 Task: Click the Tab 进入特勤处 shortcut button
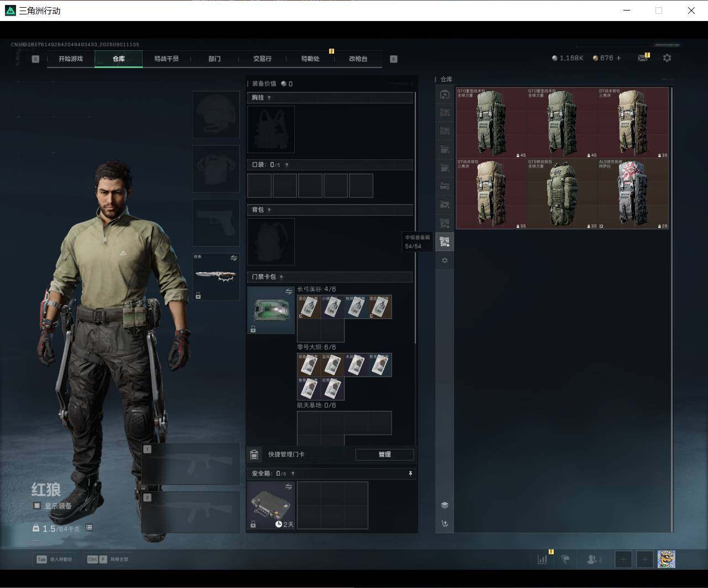(x=54, y=559)
